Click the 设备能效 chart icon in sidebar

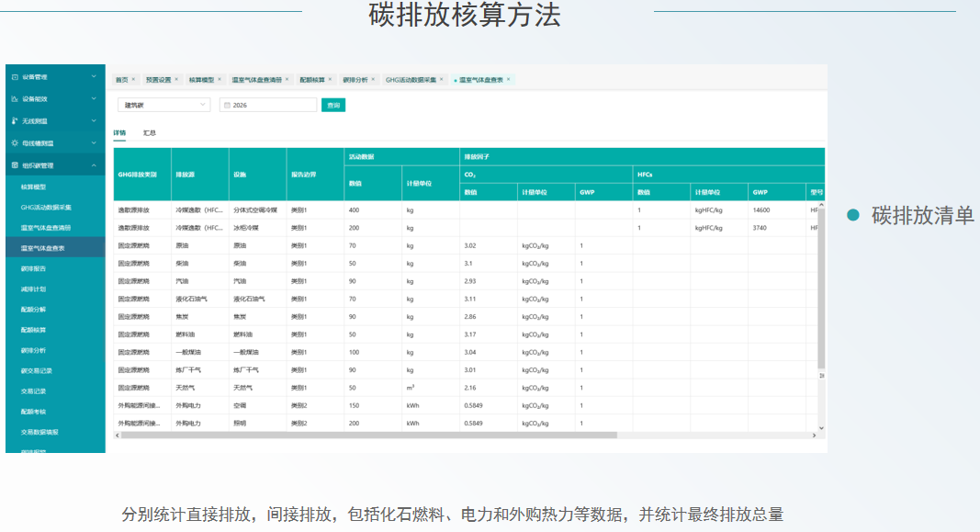[x=15, y=98]
